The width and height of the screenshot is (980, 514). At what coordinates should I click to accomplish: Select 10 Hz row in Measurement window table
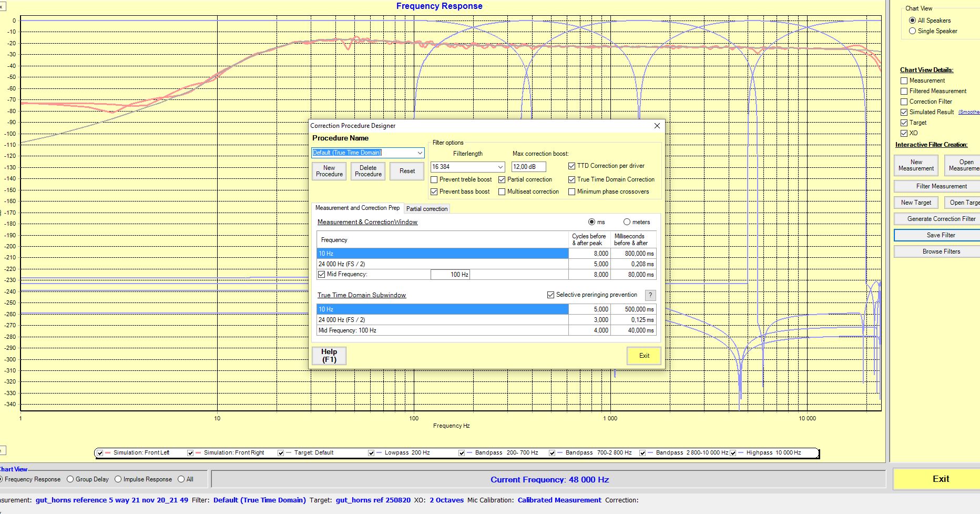(486, 254)
